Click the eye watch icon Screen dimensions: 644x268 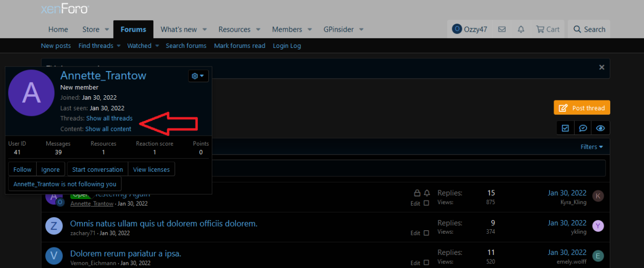(x=600, y=128)
